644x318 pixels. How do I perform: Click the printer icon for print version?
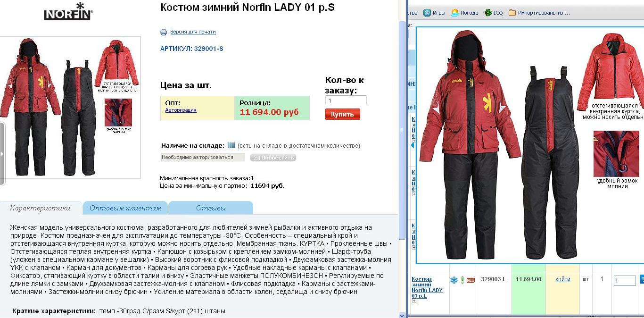pos(164,32)
